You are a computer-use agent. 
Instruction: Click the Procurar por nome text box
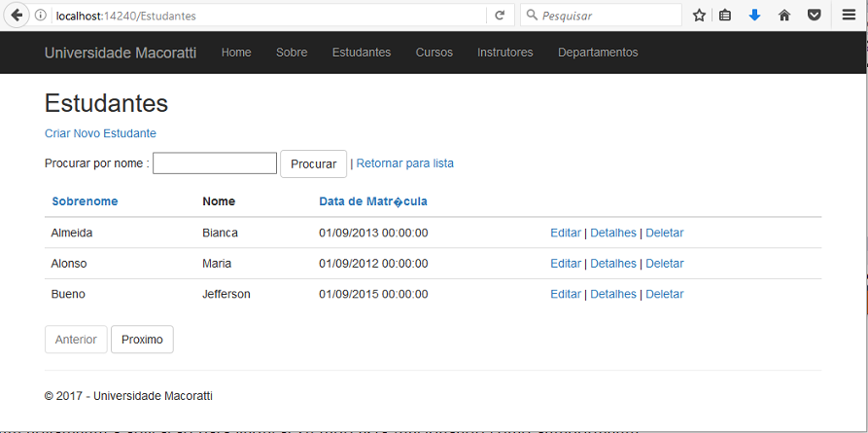[215, 163]
